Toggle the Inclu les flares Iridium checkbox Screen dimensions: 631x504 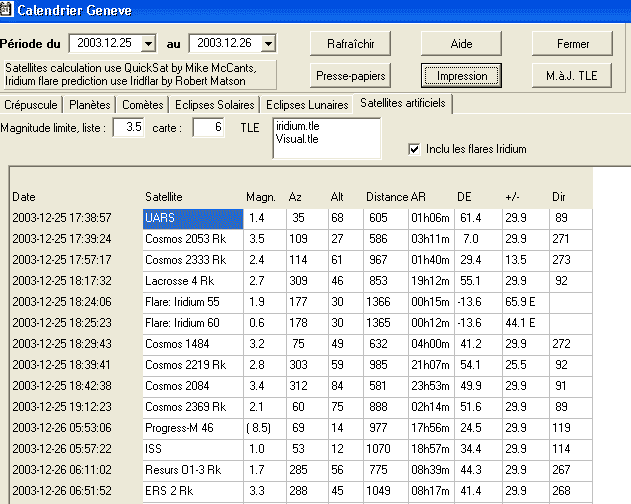click(415, 149)
